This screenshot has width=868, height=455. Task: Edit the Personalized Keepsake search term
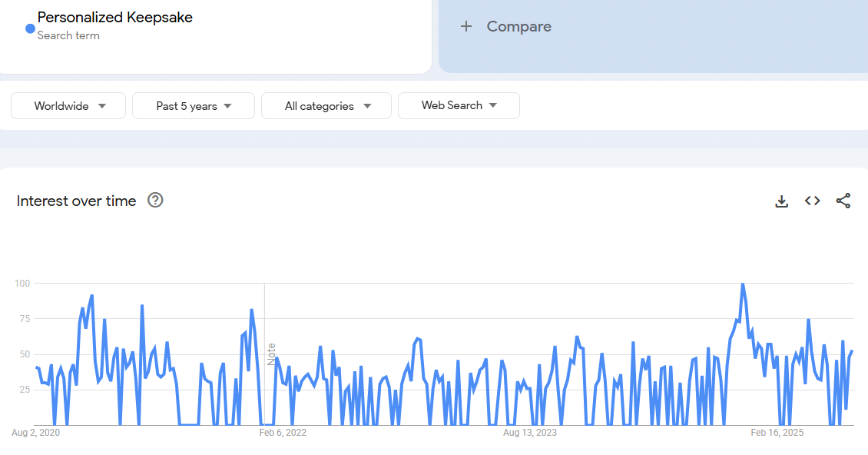[x=115, y=18]
